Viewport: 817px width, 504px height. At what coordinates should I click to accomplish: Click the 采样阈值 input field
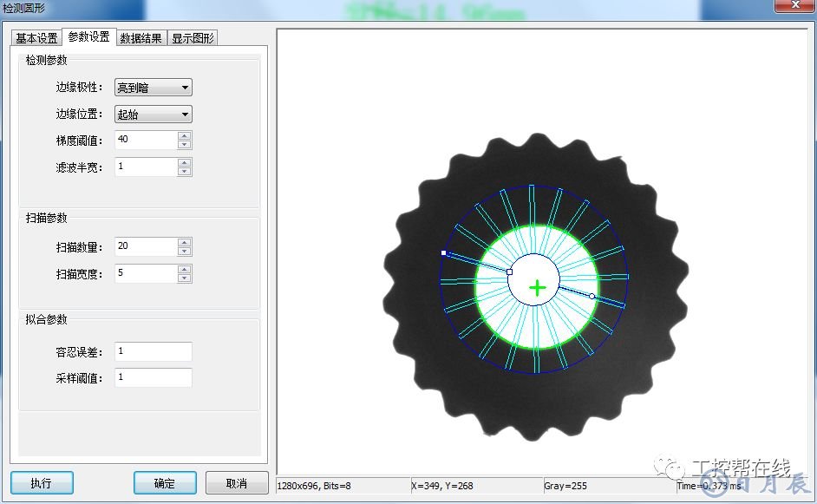[153, 377]
